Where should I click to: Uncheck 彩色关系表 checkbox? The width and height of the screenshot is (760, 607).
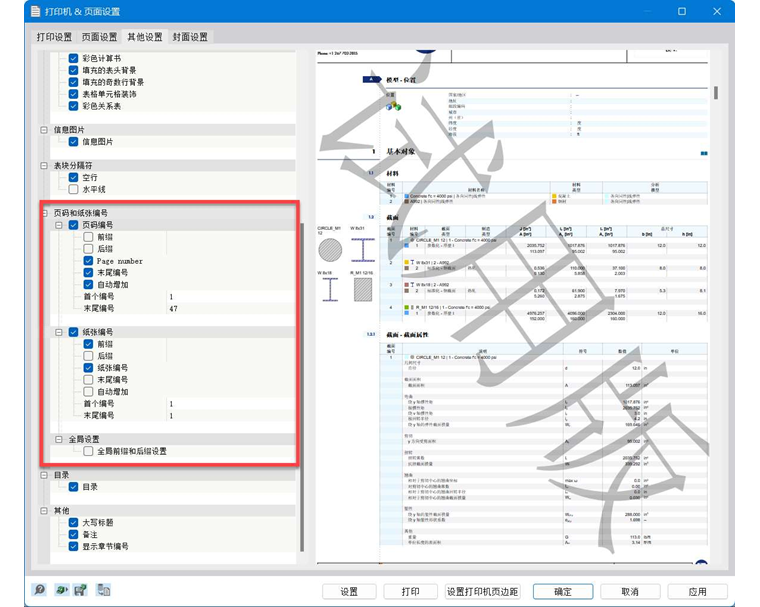pyautogui.click(x=73, y=106)
